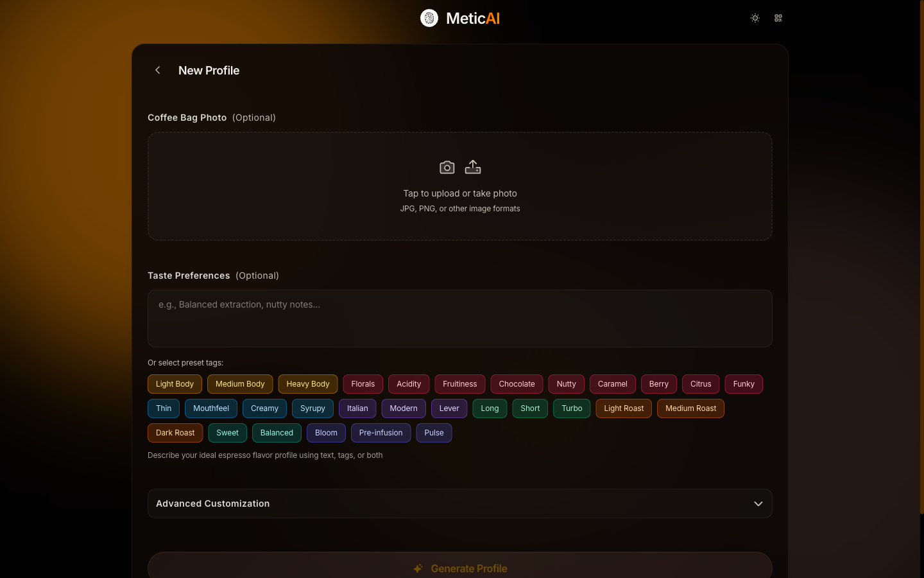Tap the Balanced tag
Image resolution: width=924 pixels, height=578 pixels.
click(x=277, y=433)
